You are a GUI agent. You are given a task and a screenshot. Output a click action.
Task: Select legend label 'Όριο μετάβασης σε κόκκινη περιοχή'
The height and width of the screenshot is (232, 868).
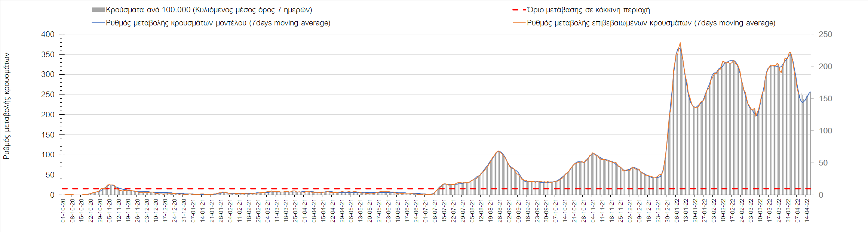click(588, 10)
